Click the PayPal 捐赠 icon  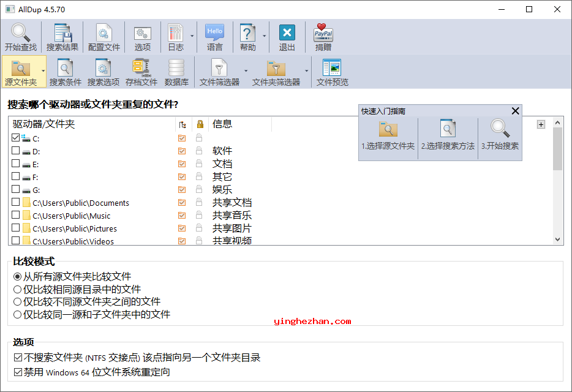[323, 32]
